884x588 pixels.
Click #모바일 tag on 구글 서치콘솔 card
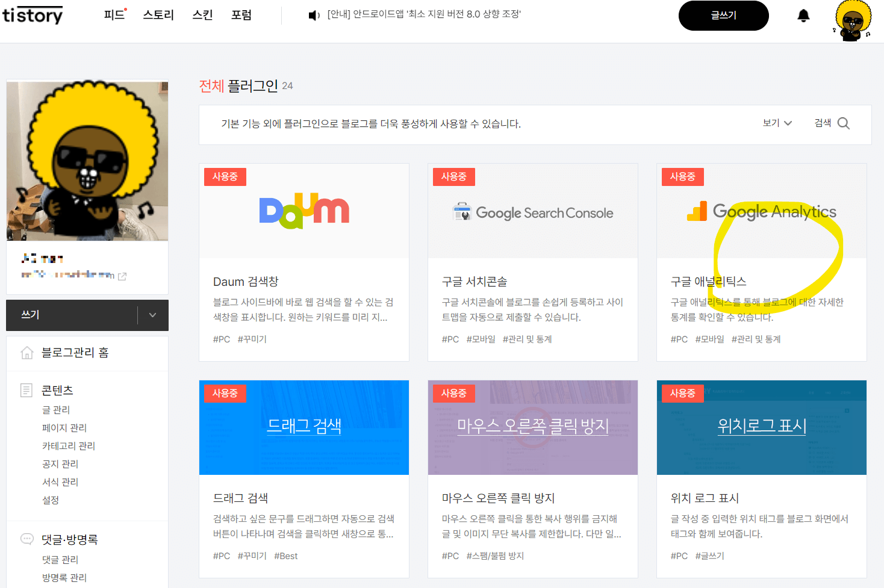tap(481, 339)
